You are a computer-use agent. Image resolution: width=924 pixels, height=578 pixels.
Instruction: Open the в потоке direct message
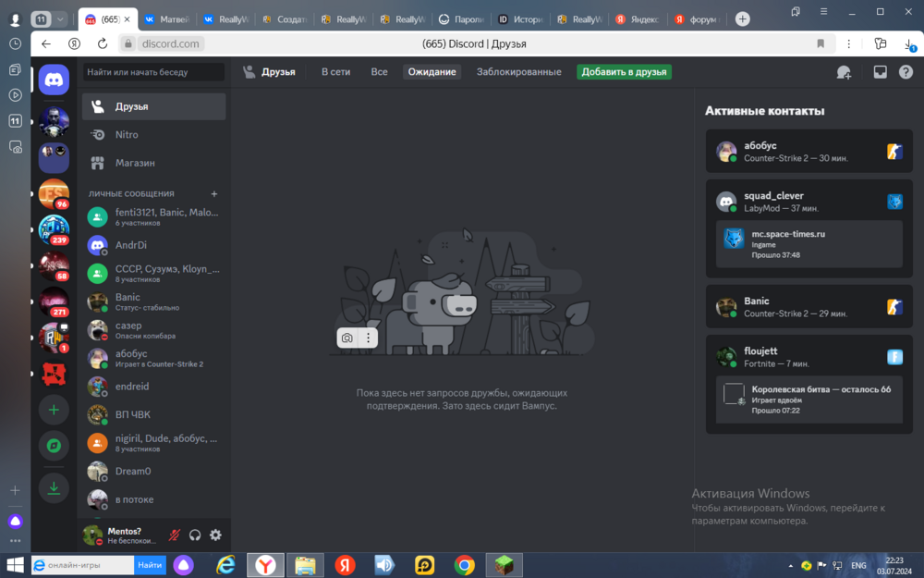coord(153,499)
